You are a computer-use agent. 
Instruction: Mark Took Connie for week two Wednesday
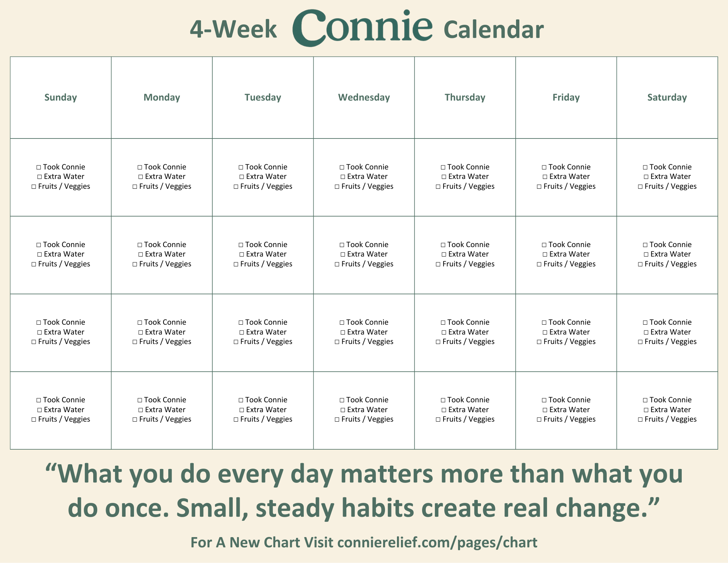[x=342, y=245]
